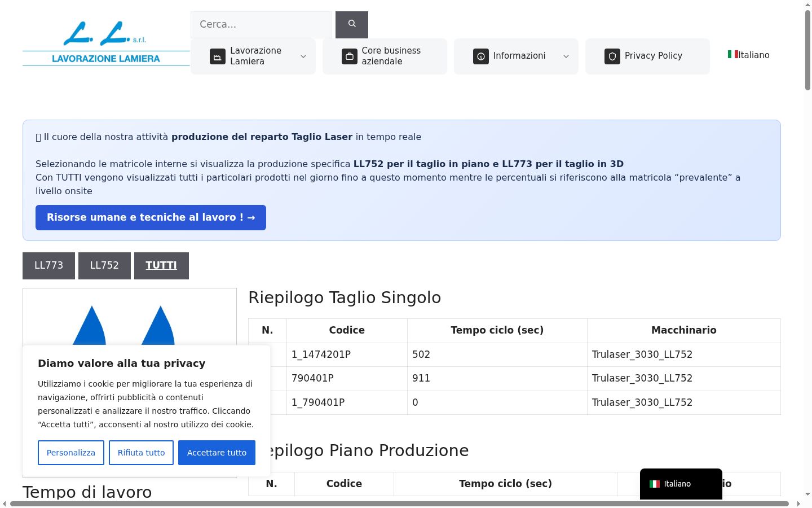Click Personalizza cookie button
Image resolution: width=812 pixels, height=508 pixels.
71,453
